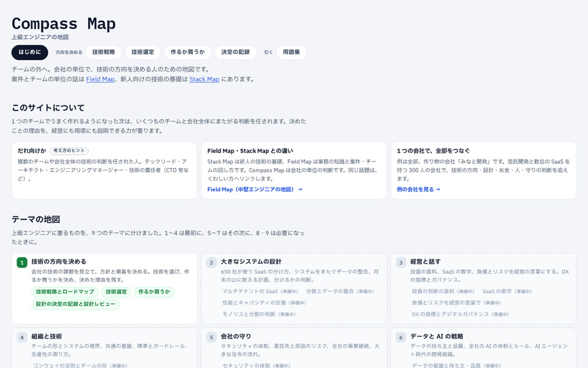The width and height of the screenshot is (588, 368).
Task: Click the 技術の方向を決める card title
Action: click(x=59, y=261)
